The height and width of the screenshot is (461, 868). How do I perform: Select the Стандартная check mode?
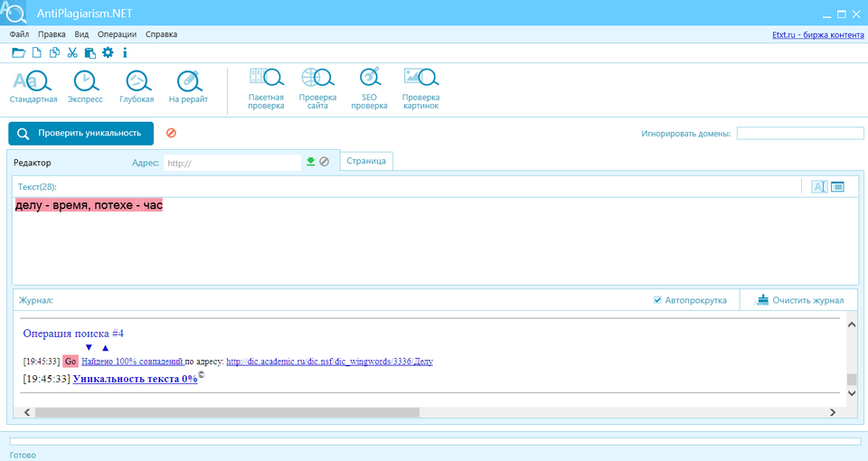pyautogui.click(x=33, y=87)
